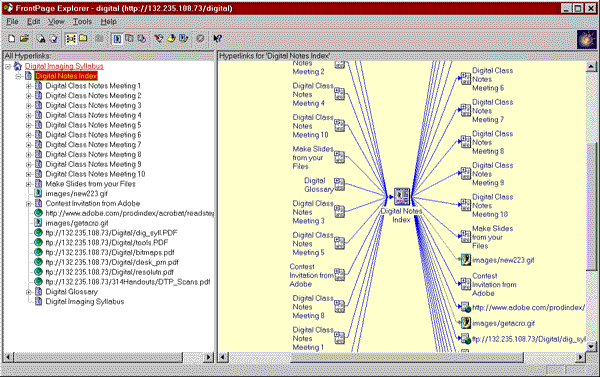Click images/getacro.gif image icon in diagram
The height and width of the screenshot is (377, 600).
coord(466,323)
